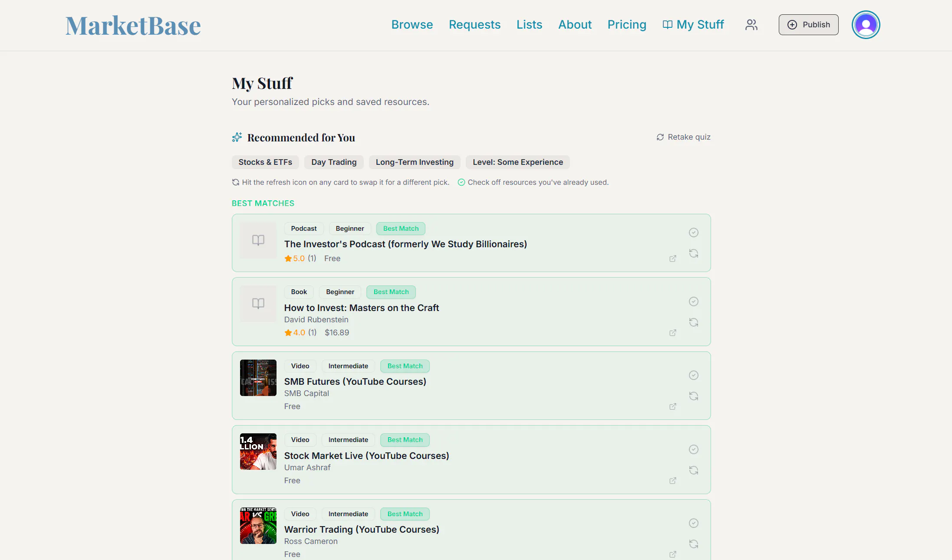
Task: Open the community people icon in header
Action: [751, 25]
